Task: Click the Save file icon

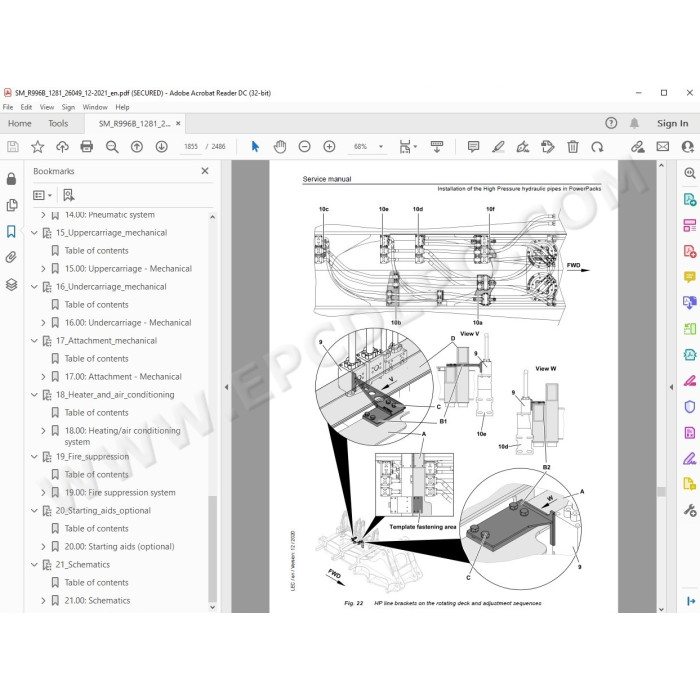Action: click(12, 146)
